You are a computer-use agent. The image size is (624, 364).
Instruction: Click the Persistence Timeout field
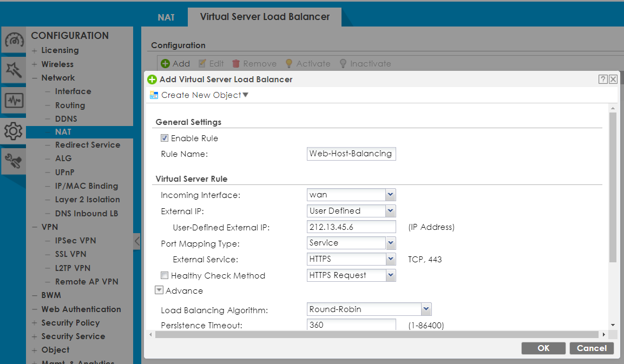(351, 324)
